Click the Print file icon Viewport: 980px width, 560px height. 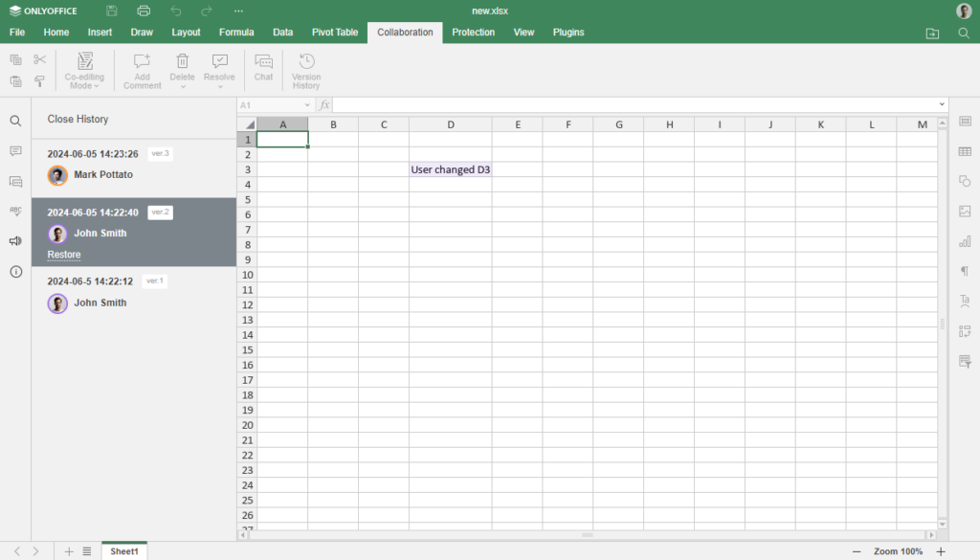click(144, 11)
